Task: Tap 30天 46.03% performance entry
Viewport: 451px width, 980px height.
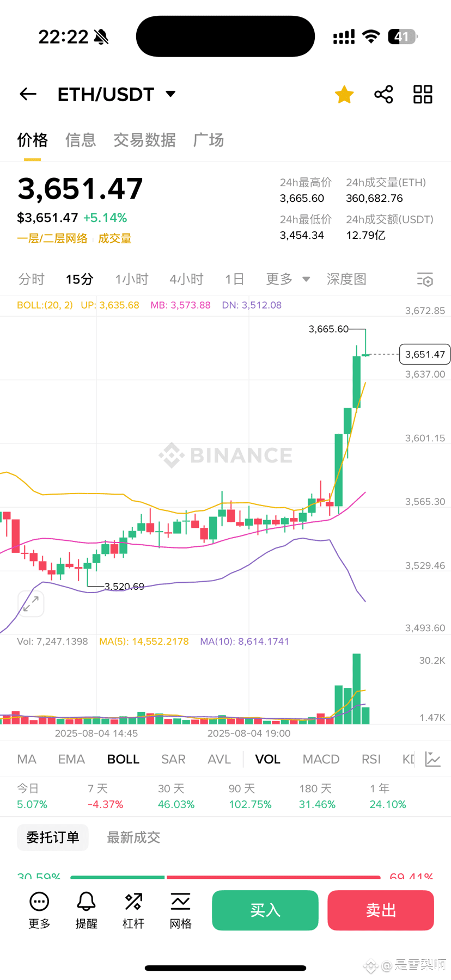Action: pyautogui.click(x=176, y=796)
